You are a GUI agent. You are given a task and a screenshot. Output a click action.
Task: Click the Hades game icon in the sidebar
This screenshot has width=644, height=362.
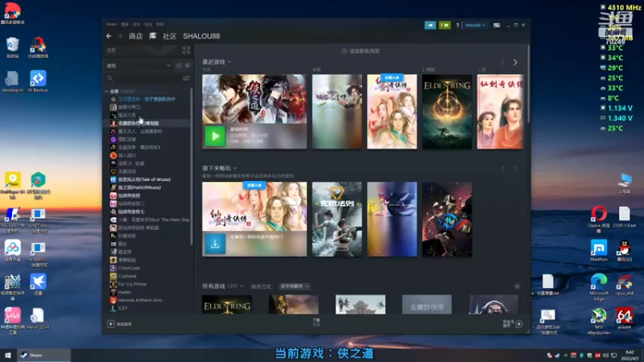tap(114, 292)
